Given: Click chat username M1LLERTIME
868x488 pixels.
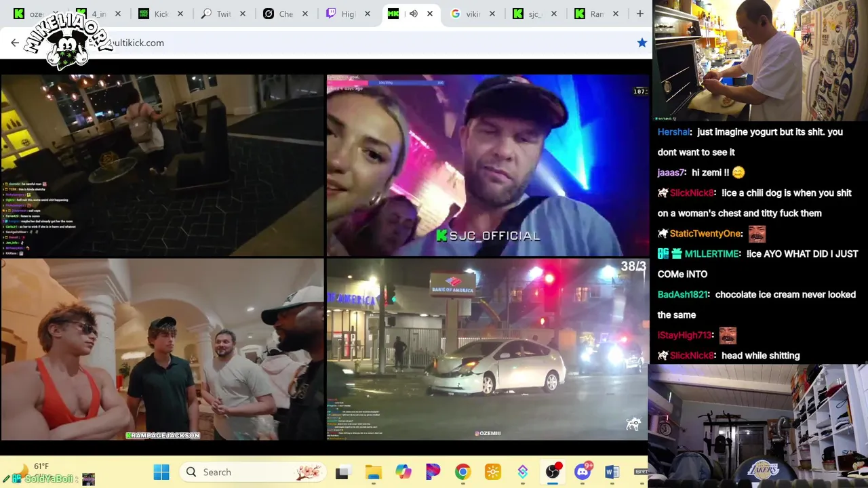Looking at the screenshot, I should pos(712,254).
